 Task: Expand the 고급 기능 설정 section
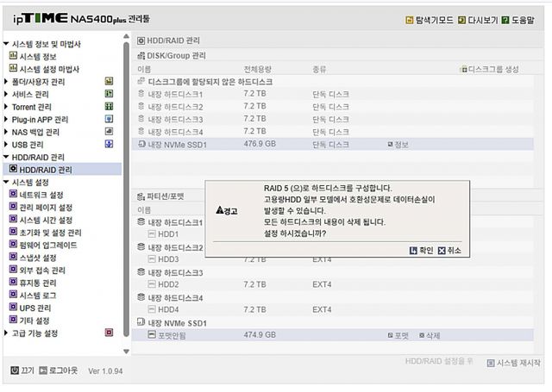click(x=7, y=333)
